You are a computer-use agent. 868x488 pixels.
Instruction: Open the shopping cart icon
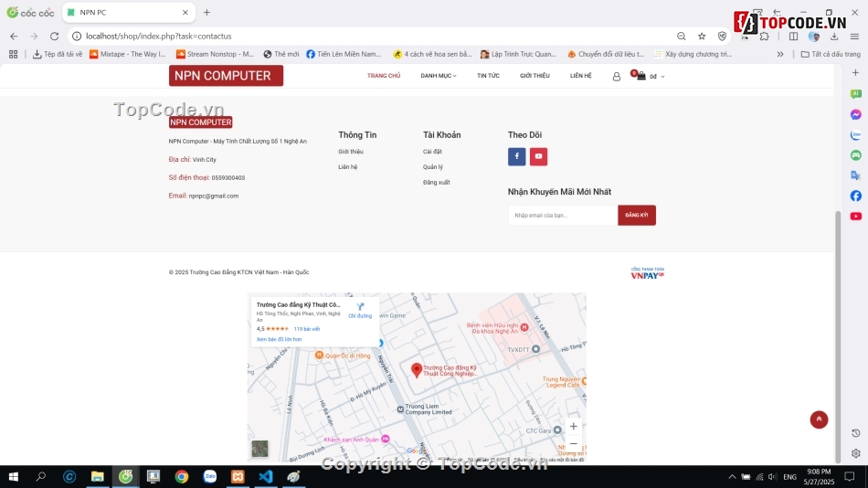pos(640,75)
